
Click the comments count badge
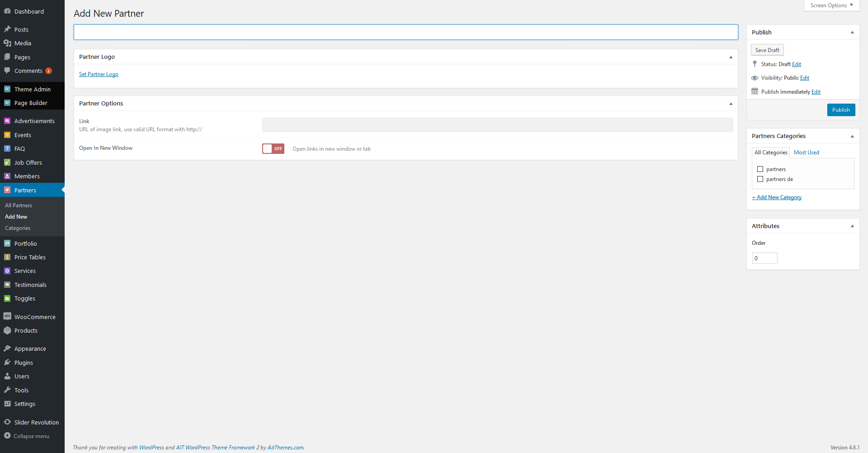coord(49,71)
